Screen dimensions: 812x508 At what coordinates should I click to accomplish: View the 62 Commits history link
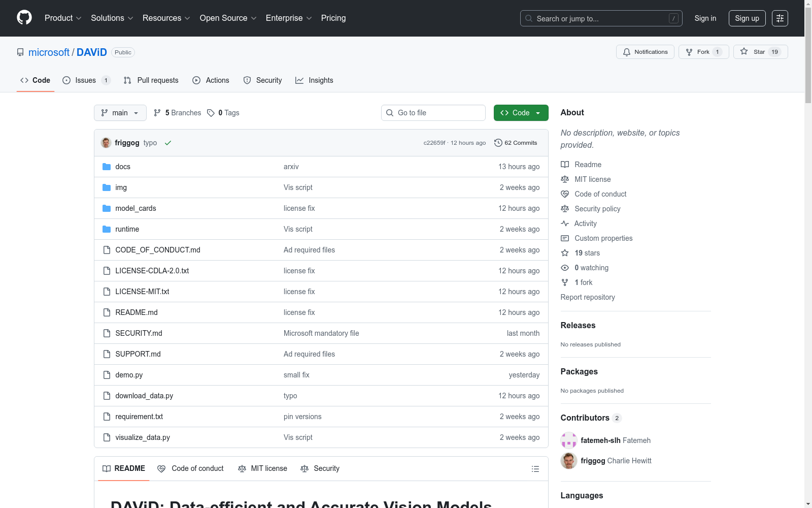pyautogui.click(x=516, y=143)
